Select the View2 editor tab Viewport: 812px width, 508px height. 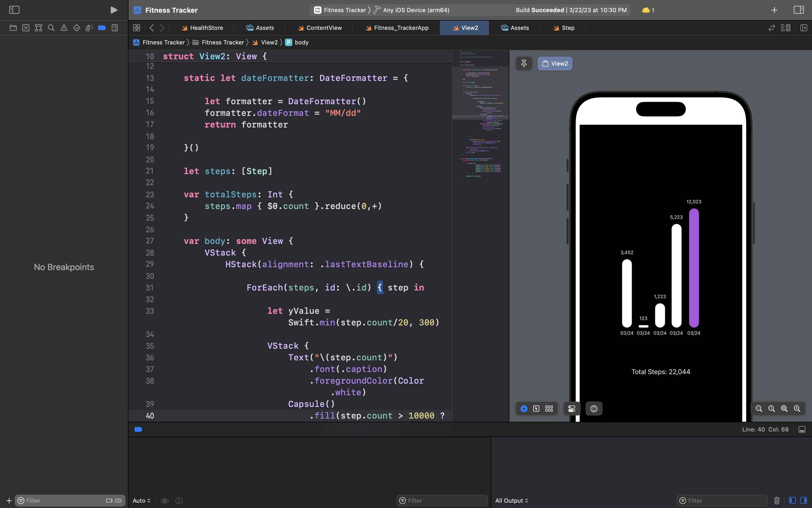click(464, 28)
